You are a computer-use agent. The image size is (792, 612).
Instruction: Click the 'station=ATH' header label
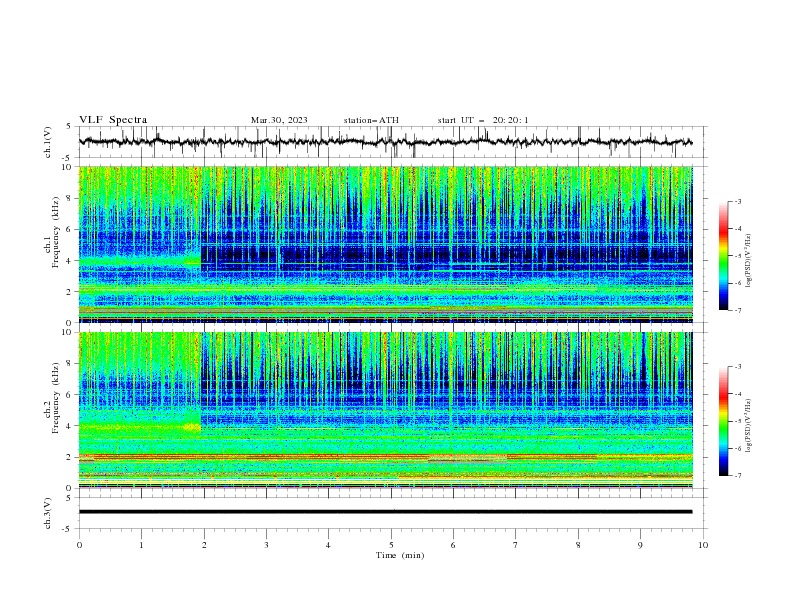(371, 120)
